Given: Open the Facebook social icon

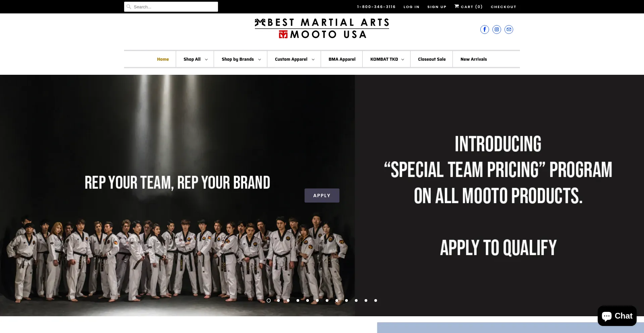Looking at the screenshot, I should tap(484, 30).
